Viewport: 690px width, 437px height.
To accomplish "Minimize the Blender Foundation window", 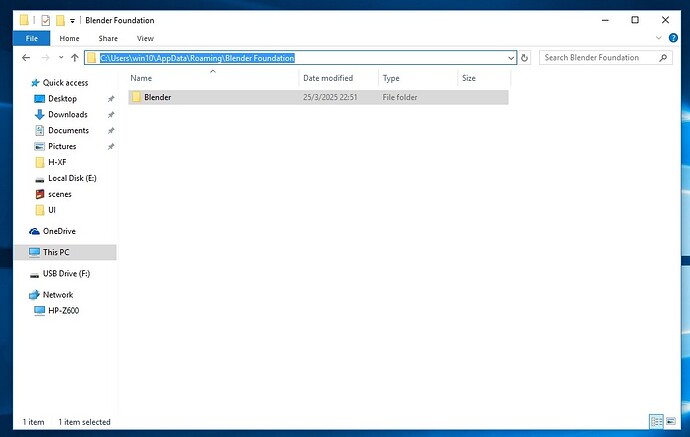I will click(x=605, y=20).
